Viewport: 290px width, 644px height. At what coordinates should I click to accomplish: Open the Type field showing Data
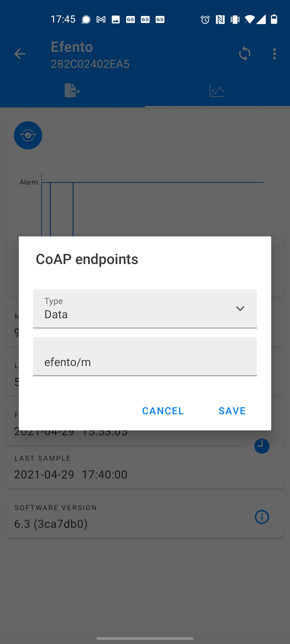pyautogui.click(x=134, y=309)
